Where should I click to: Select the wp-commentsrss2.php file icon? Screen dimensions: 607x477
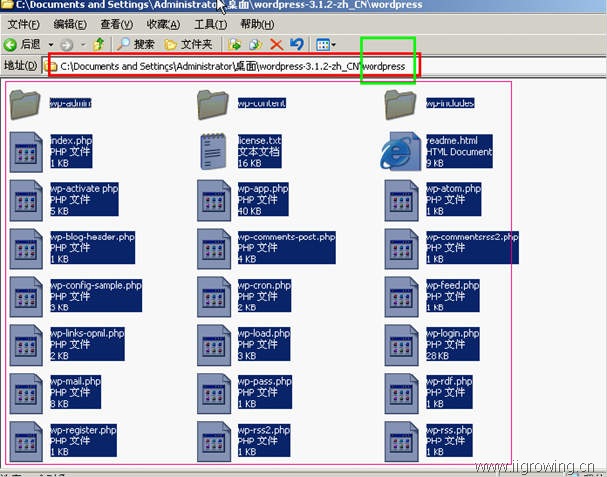401,249
